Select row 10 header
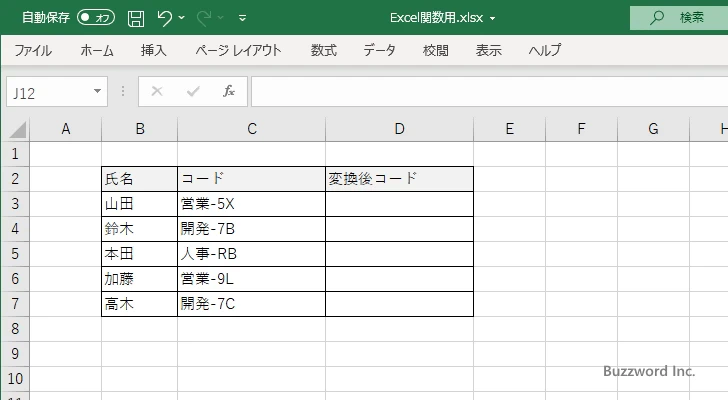This screenshot has width=728, height=400. (15, 379)
